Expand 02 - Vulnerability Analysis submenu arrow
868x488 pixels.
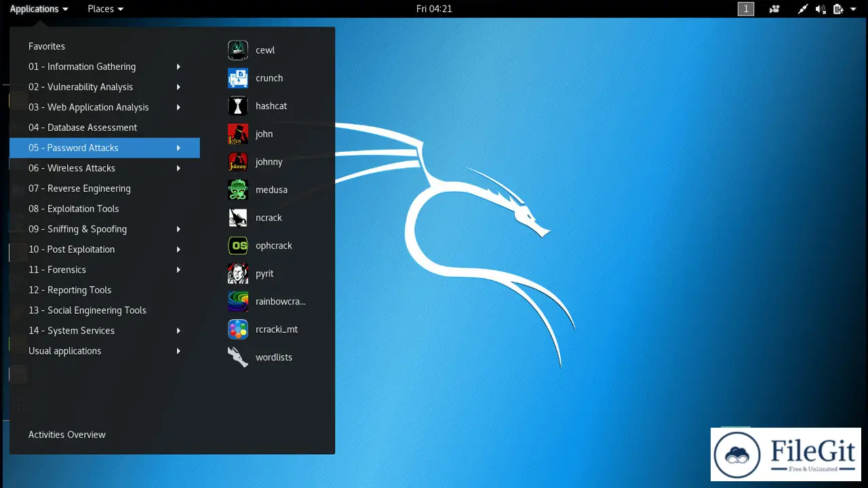(178, 87)
